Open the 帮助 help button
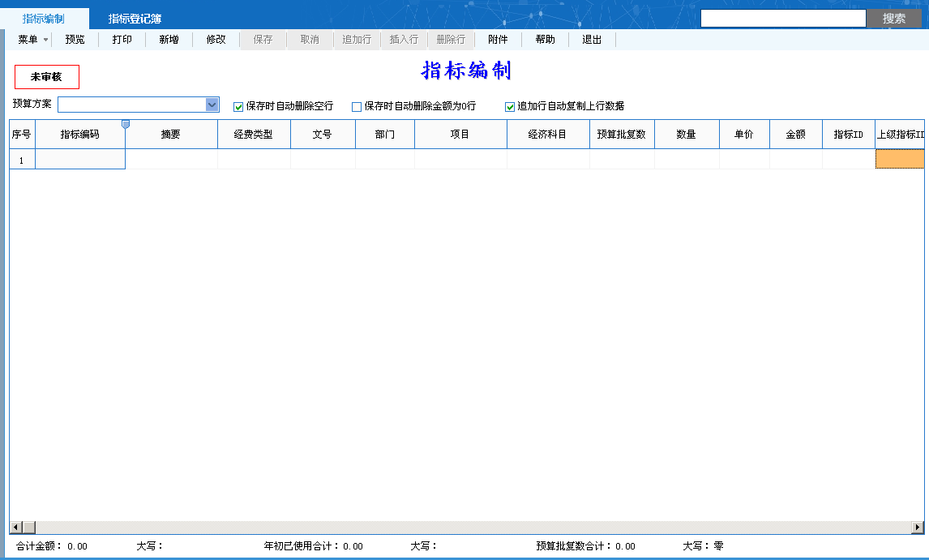The height and width of the screenshot is (560, 929). pyautogui.click(x=545, y=40)
